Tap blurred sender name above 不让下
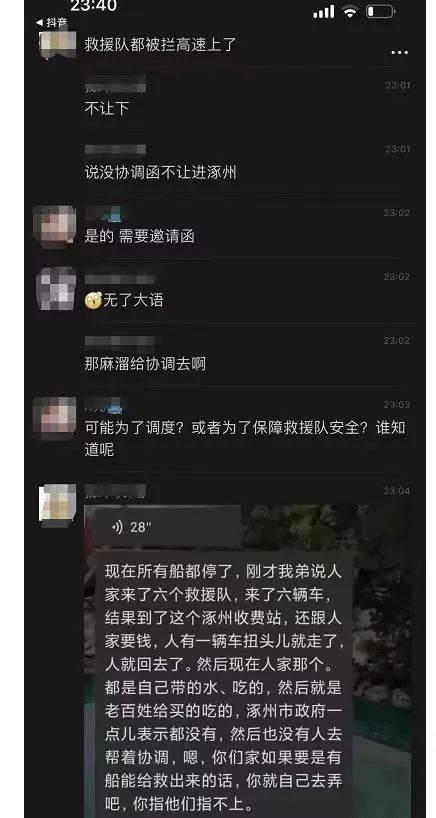The image size is (436, 818). click(115, 84)
